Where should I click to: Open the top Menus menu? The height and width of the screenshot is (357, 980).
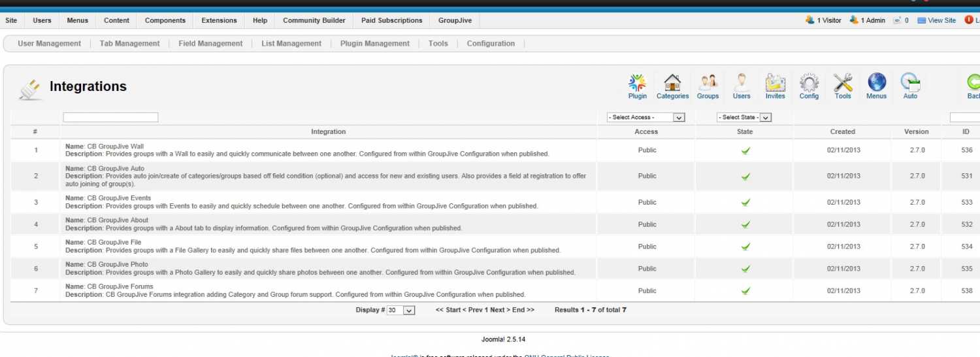[x=77, y=20]
